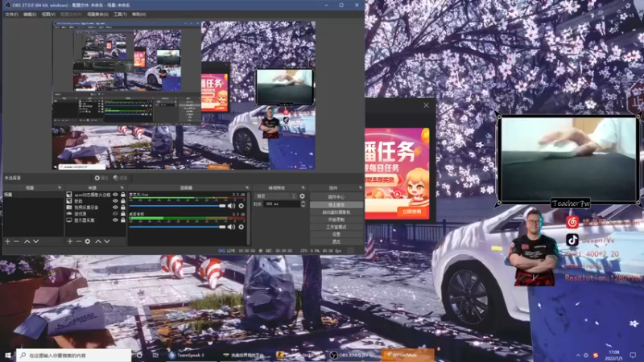The height and width of the screenshot is (362, 644).
Task: Add a new scene with plus icon
Action: (x=7, y=241)
